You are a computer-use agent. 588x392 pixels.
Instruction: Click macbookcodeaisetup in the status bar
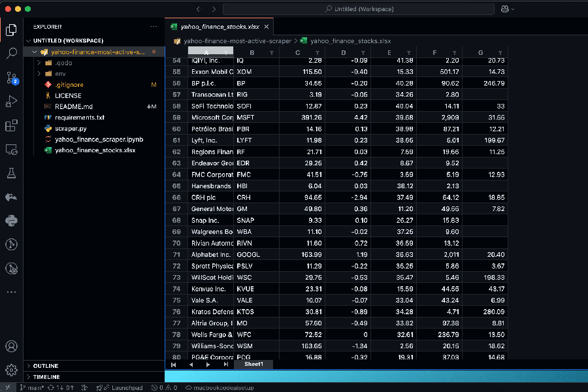point(220,387)
